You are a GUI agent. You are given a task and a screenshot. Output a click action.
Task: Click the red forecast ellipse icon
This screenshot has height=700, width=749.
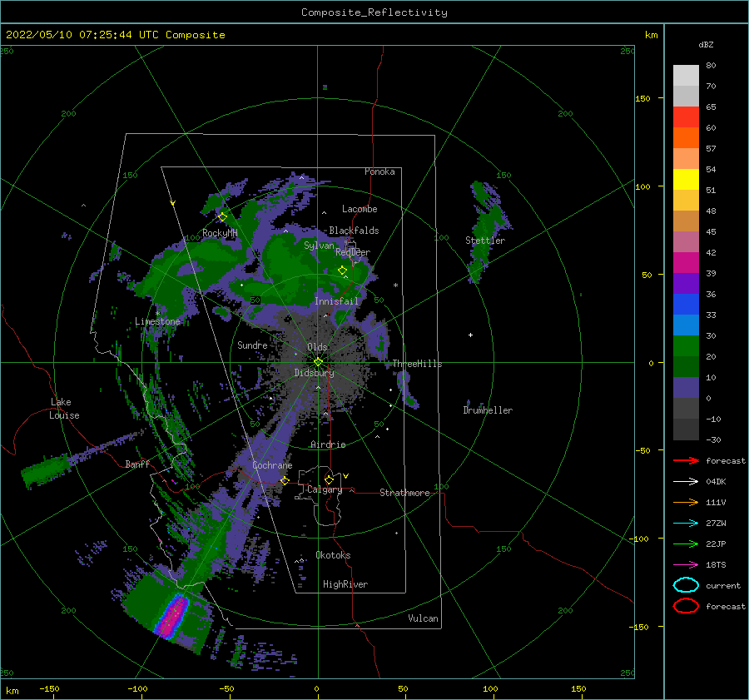686,606
